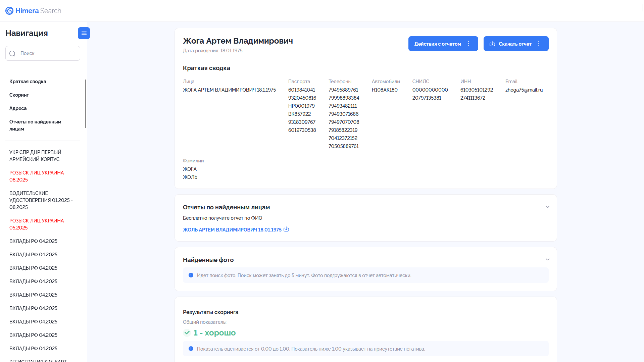Click passport number НР0001979
Screen dimensions: 644x362
point(301,106)
